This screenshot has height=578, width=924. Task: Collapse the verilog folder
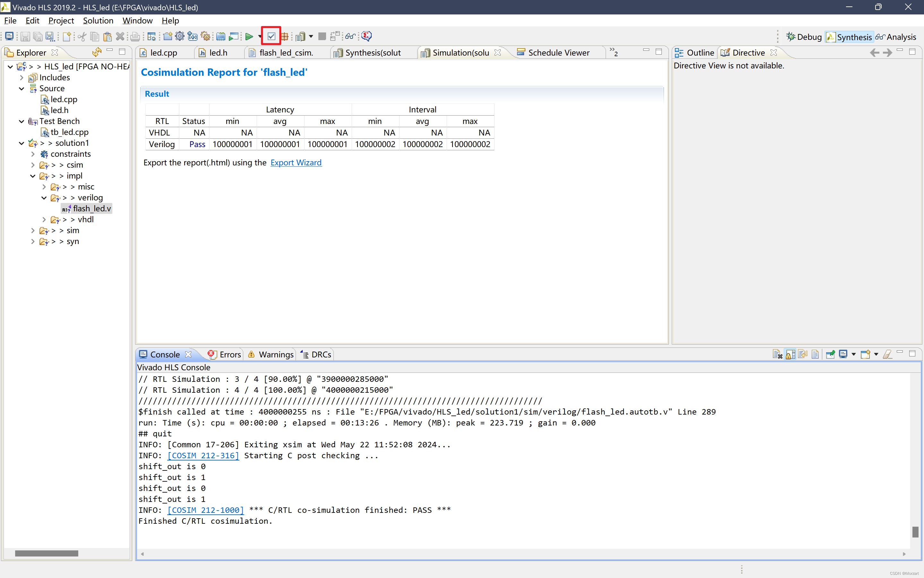click(44, 197)
